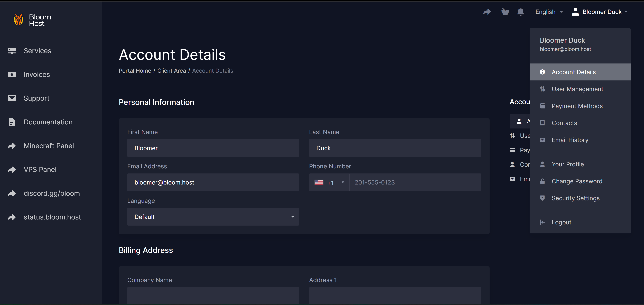Image resolution: width=644 pixels, height=305 pixels.
Task: Click the Logout icon in user menu
Action: (542, 222)
